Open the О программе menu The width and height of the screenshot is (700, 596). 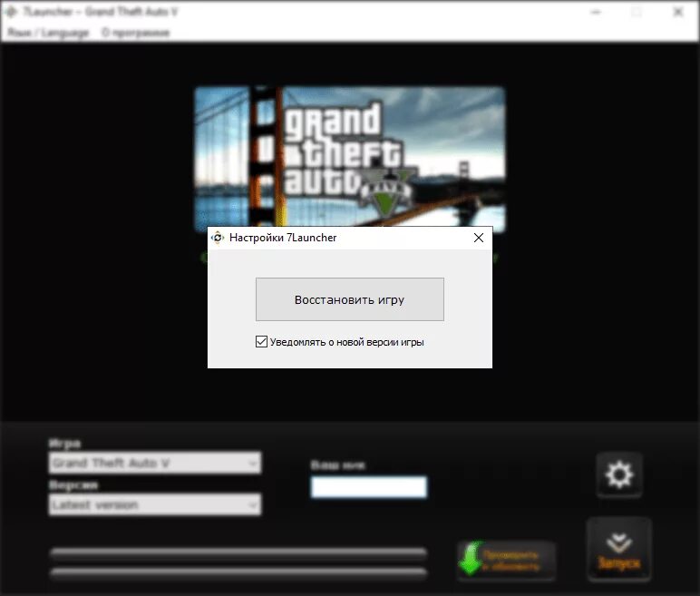click(136, 33)
